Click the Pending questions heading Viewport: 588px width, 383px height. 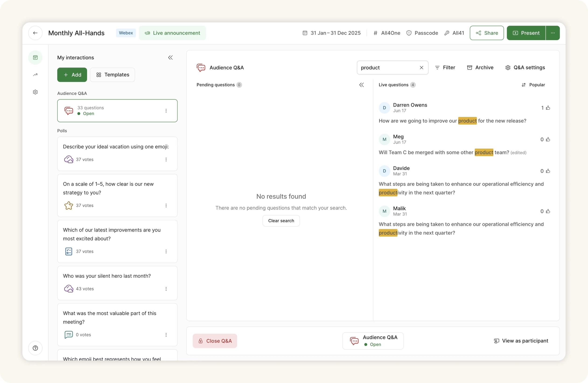[x=216, y=85]
